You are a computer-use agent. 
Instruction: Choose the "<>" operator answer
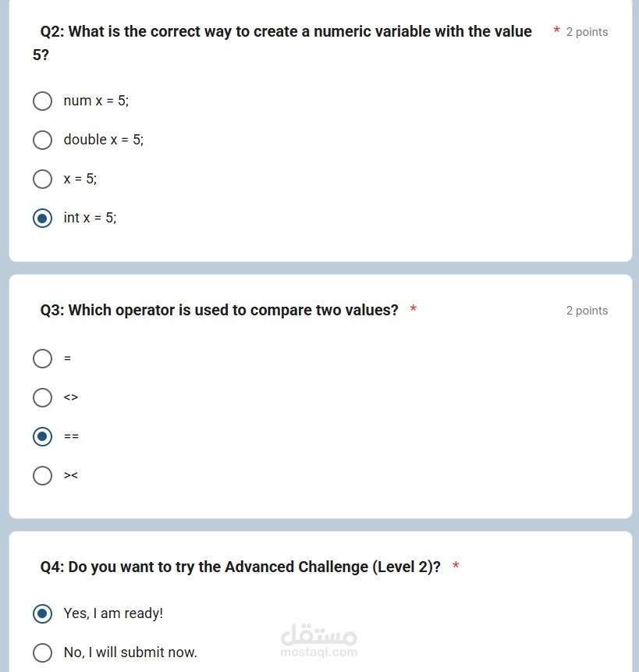tap(43, 397)
